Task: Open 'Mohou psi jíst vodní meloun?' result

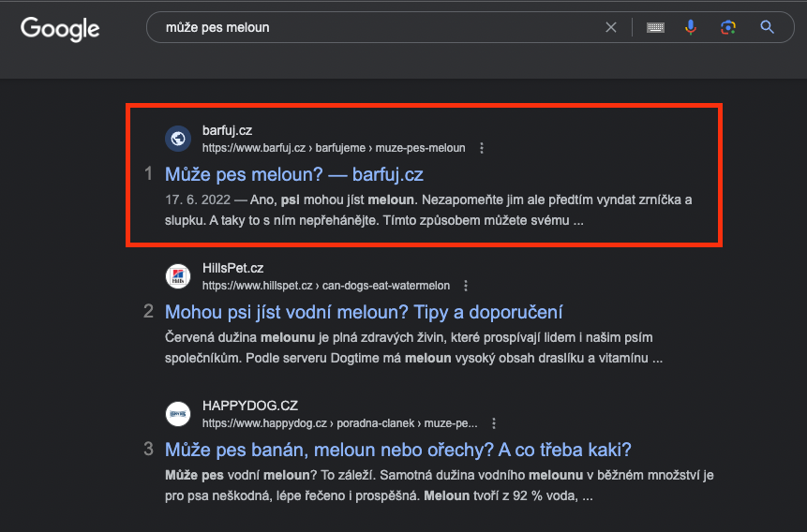Action: coord(364,312)
